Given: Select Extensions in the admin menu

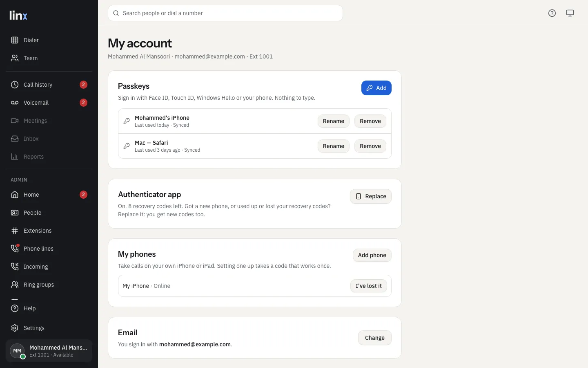Looking at the screenshot, I should point(49,231).
